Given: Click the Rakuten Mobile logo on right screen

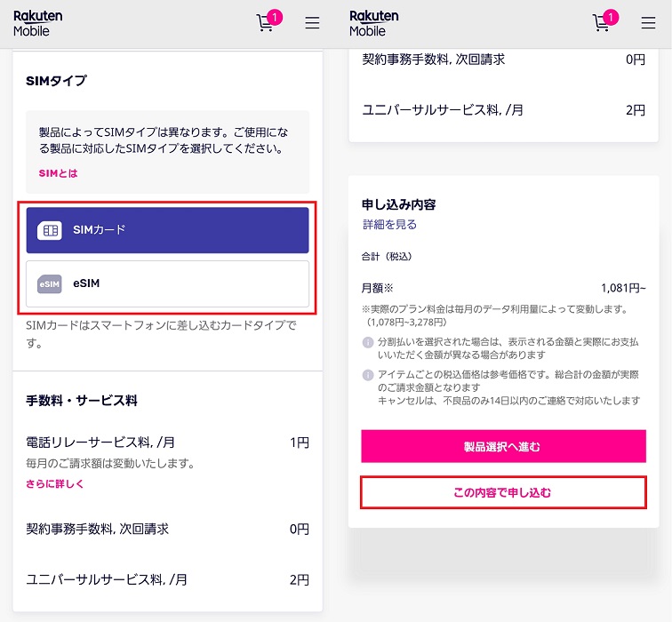Looking at the screenshot, I should pyautogui.click(x=373, y=23).
